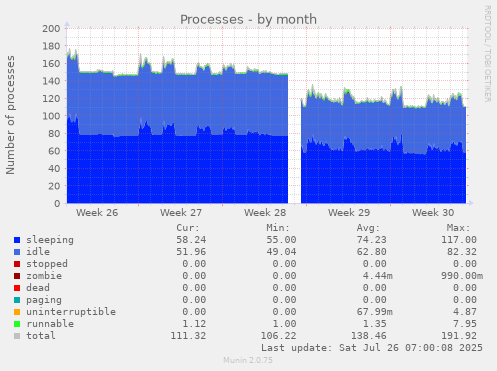Click the y-axis label 100

pyautogui.click(x=51, y=116)
